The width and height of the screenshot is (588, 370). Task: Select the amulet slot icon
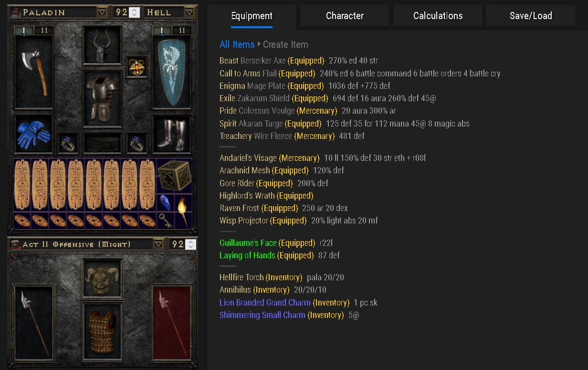[x=137, y=67]
